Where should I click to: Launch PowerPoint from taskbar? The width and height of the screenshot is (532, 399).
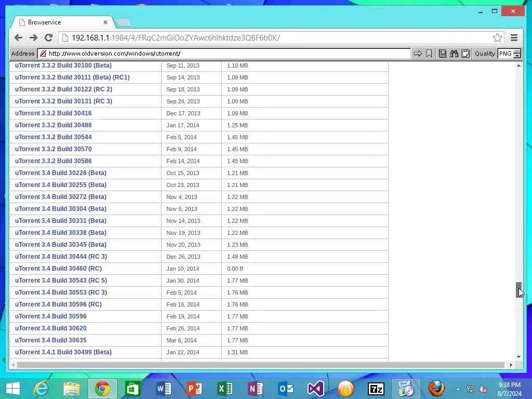(x=194, y=389)
